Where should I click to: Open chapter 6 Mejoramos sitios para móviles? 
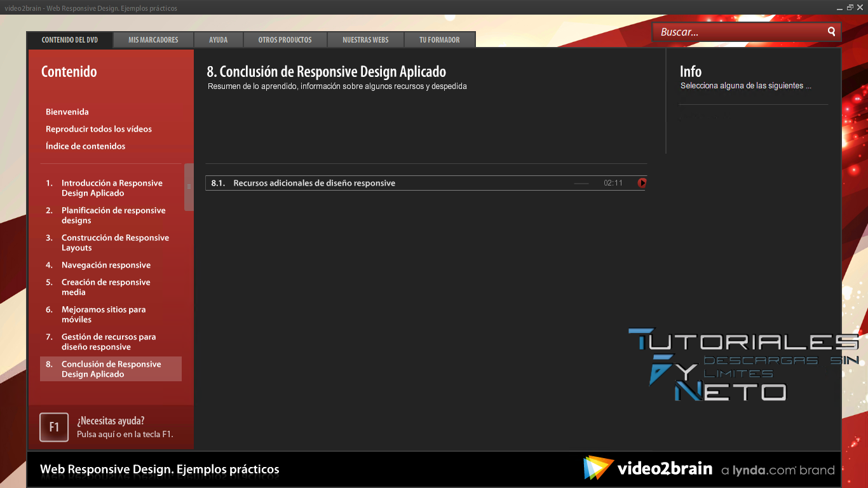point(111,315)
